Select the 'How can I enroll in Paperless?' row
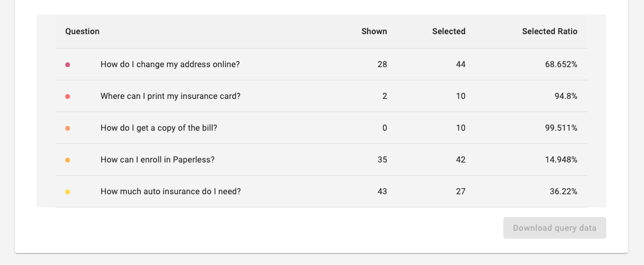The image size is (644, 265). tap(321, 159)
